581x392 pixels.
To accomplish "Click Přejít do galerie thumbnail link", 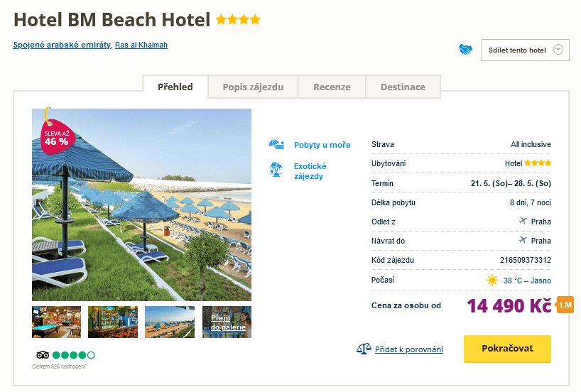I will pos(227,322).
